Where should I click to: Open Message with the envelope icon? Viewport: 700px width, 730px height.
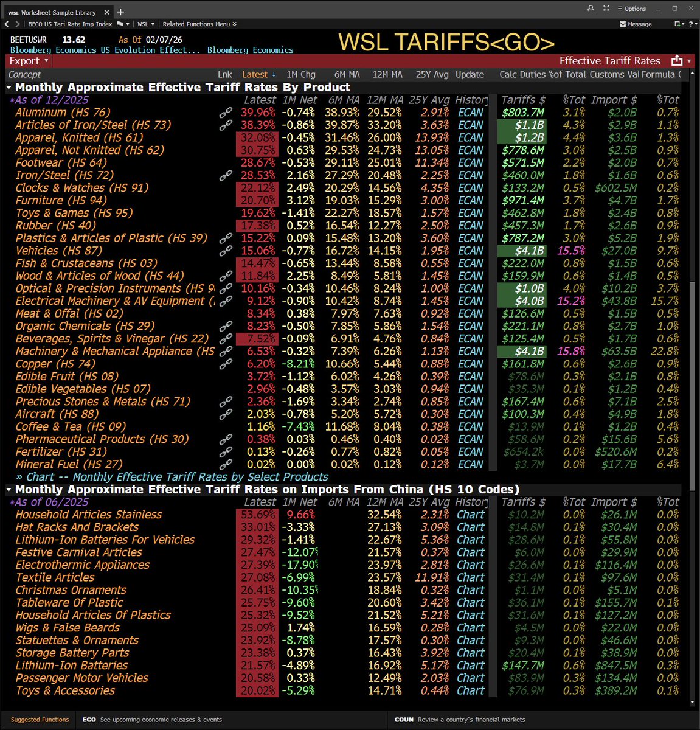pyautogui.click(x=636, y=24)
